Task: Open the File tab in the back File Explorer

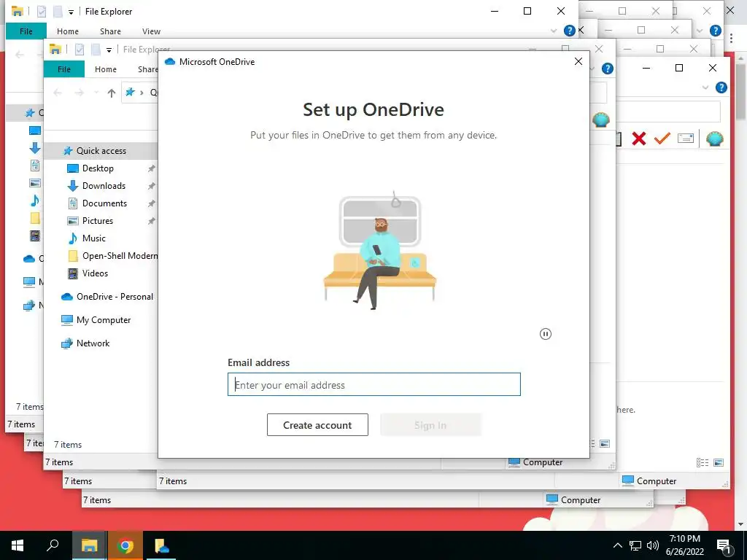Action: tap(26, 31)
